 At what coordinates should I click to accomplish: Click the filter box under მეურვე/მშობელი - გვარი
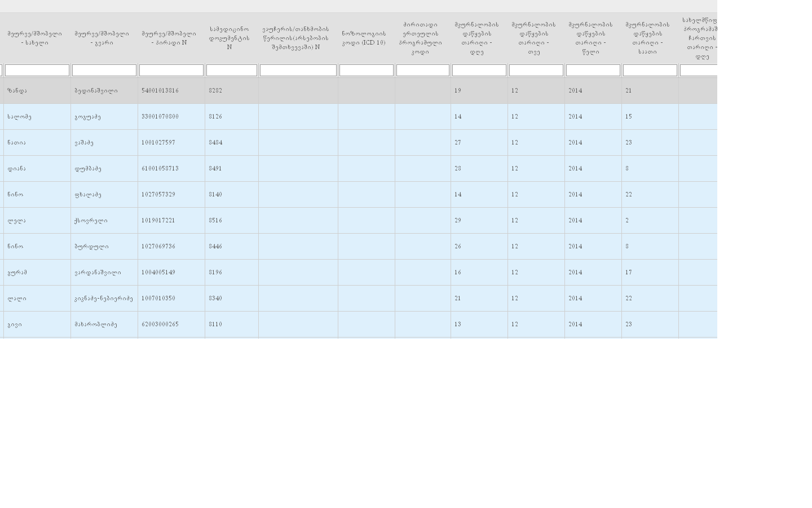104,70
